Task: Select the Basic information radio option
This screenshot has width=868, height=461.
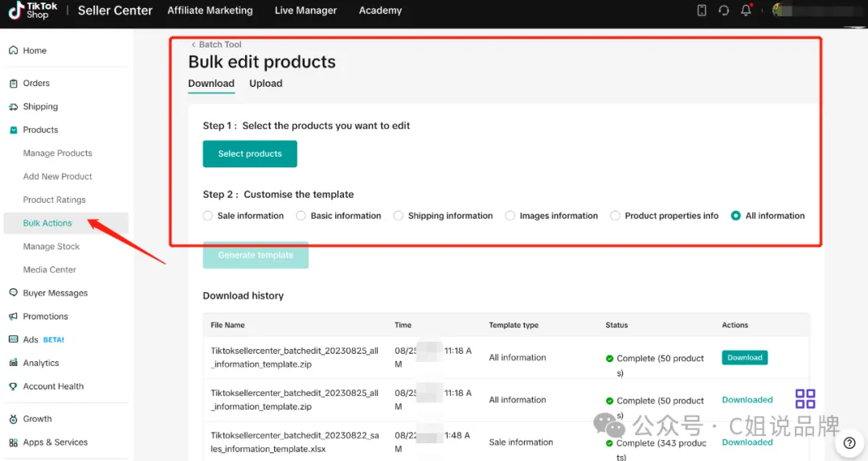Action: coord(301,216)
